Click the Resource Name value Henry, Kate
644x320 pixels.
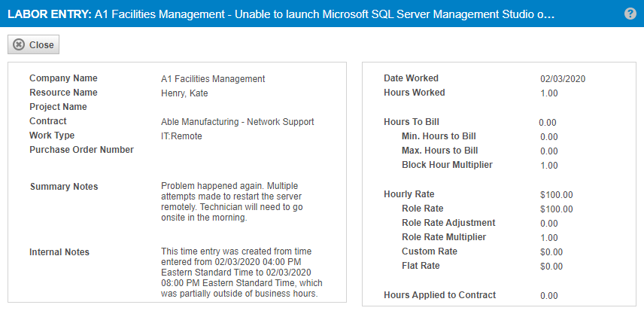point(184,93)
